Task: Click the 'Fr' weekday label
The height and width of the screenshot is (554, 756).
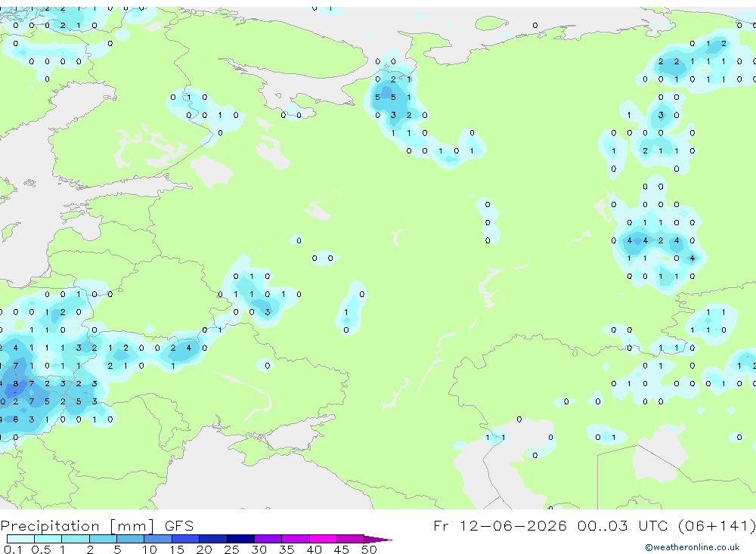Action: point(441,525)
